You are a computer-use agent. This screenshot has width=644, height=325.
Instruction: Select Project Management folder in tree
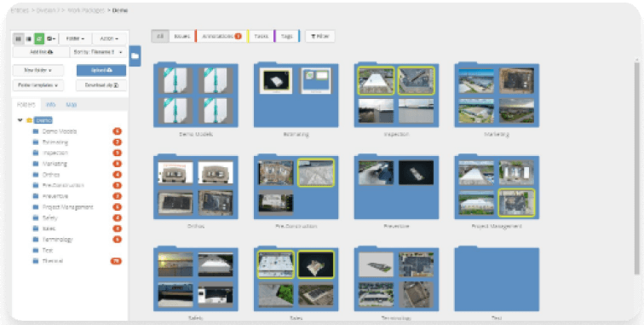click(68, 207)
